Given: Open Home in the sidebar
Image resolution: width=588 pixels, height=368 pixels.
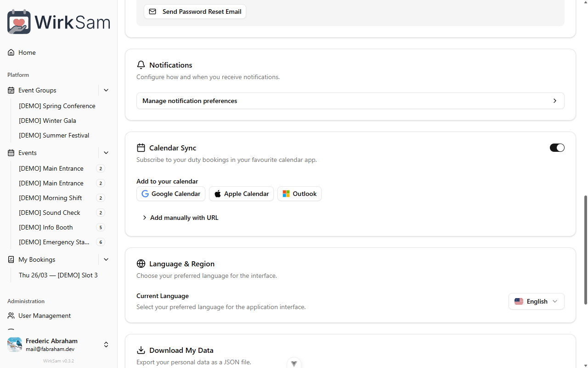Looking at the screenshot, I should pos(59,52).
